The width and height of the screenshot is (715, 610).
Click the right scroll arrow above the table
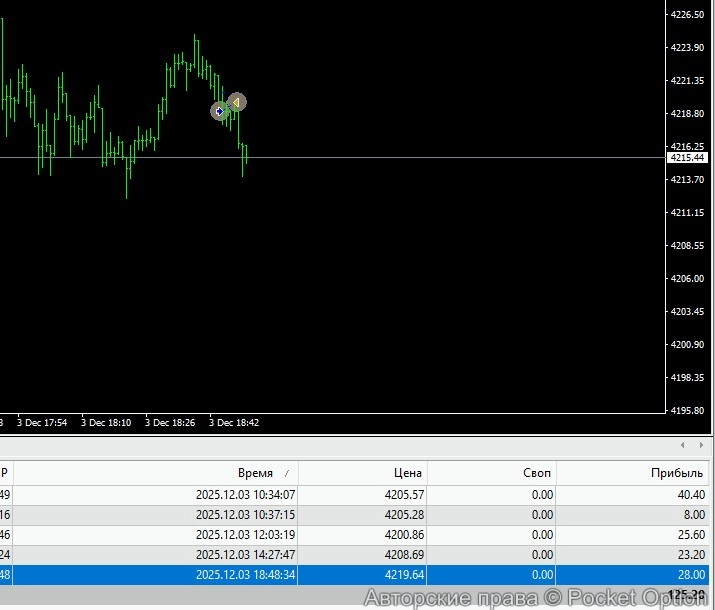point(698,445)
